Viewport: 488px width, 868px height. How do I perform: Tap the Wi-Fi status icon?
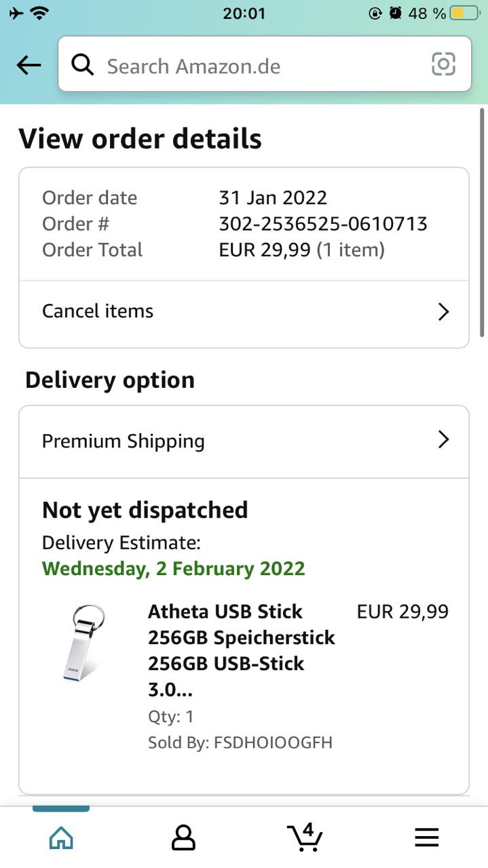40,13
